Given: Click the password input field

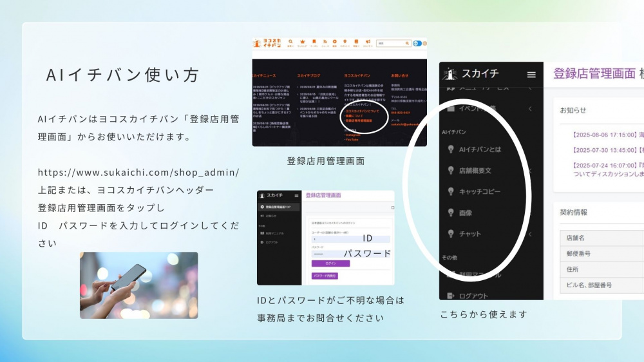Looking at the screenshot, I should pos(351,254).
